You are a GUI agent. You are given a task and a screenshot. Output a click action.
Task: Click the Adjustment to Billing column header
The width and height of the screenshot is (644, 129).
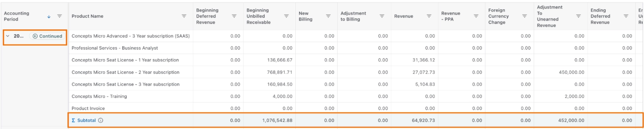tap(353, 16)
